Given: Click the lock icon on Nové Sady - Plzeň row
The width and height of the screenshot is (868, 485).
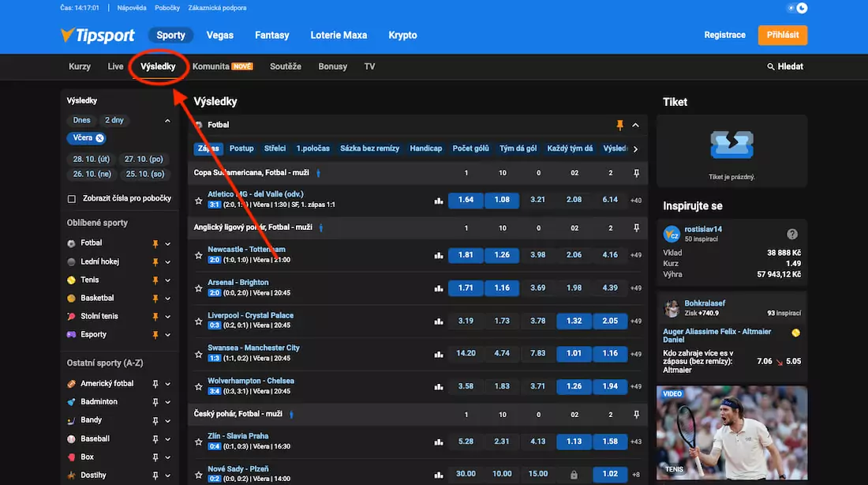Looking at the screenshot, I should coord(574,473).
